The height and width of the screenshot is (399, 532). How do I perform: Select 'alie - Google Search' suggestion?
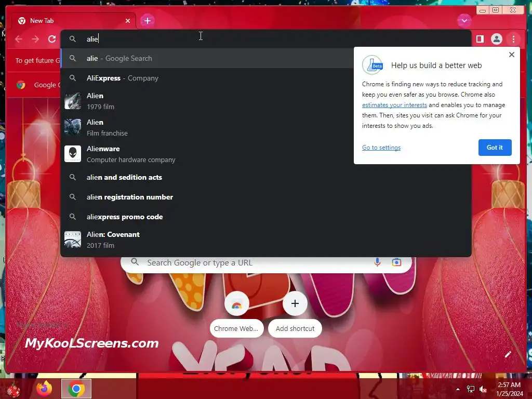pyautogui.click(x=207, y=58)
